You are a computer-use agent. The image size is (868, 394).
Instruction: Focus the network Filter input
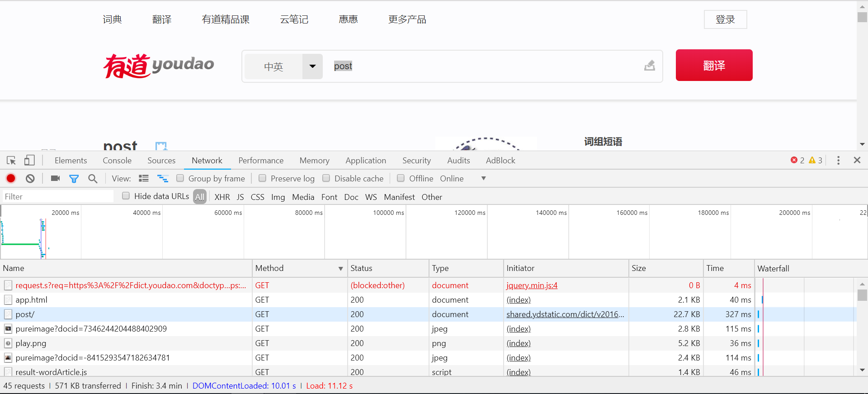click(58, 196)
